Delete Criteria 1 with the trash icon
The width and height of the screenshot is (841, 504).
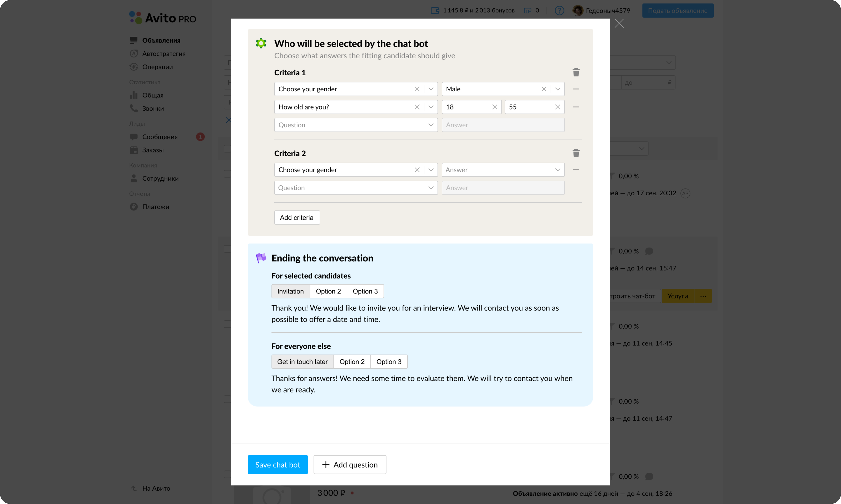(x=576, y=72)
